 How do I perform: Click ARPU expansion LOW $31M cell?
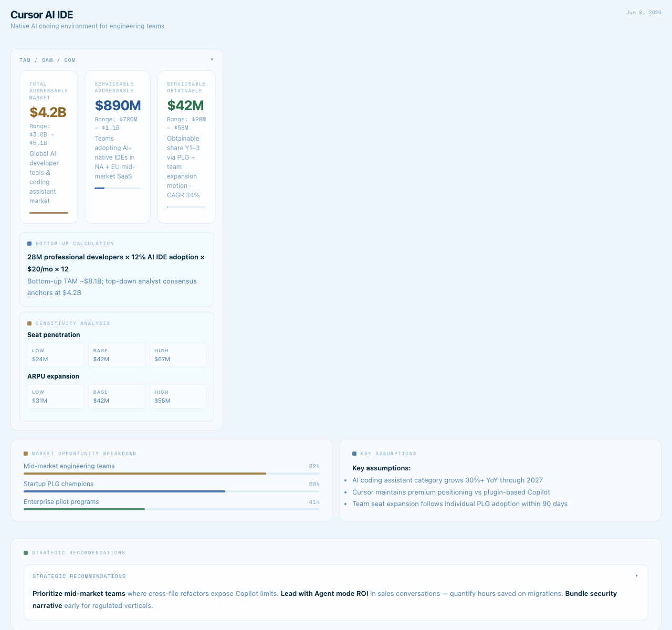(x=56, y=396)
